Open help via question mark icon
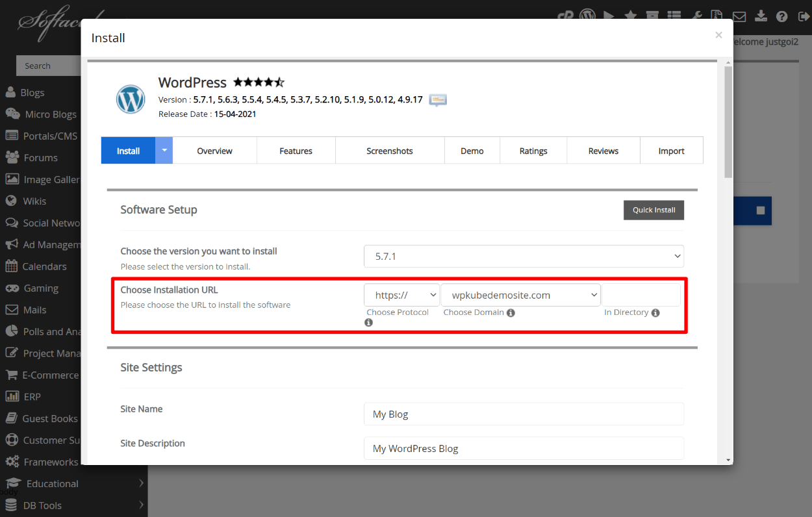 pyautogui.click(x=781, y=16)
